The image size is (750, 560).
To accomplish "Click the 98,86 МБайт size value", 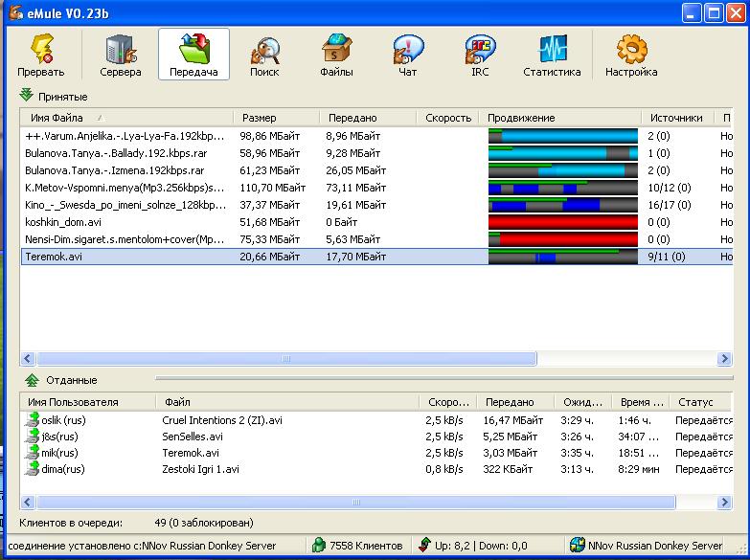I will click(x=270, y=136).
